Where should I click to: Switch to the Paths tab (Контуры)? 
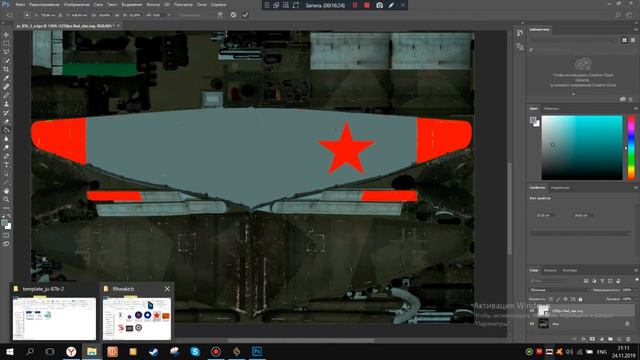(x=569, y=270)
